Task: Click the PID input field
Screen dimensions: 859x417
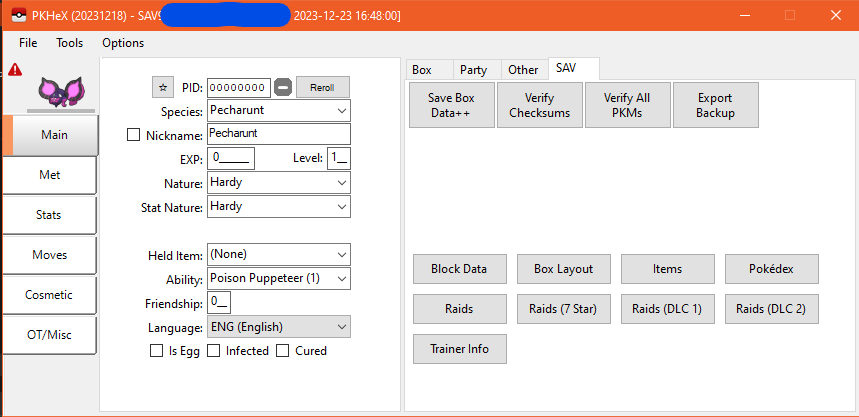Action: click(239, 87)
